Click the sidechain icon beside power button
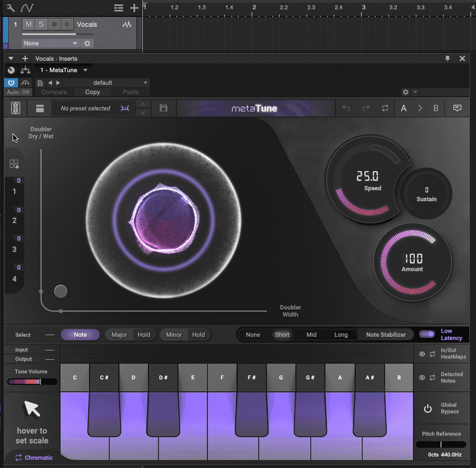Viewport: 476px width, 468px height. [x=26, y=83]
